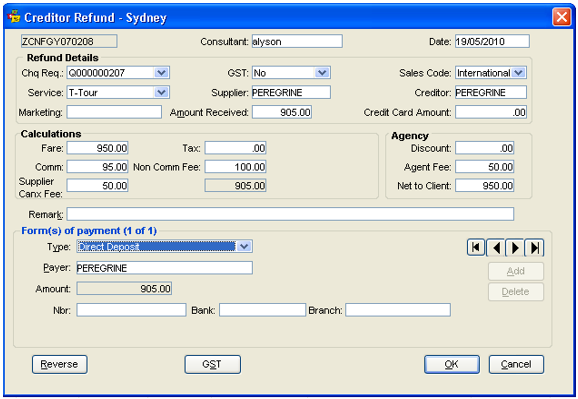This screenshot has width=578, height=399.
Task: Click the Discount field in Agency
Action: (484, 148)
